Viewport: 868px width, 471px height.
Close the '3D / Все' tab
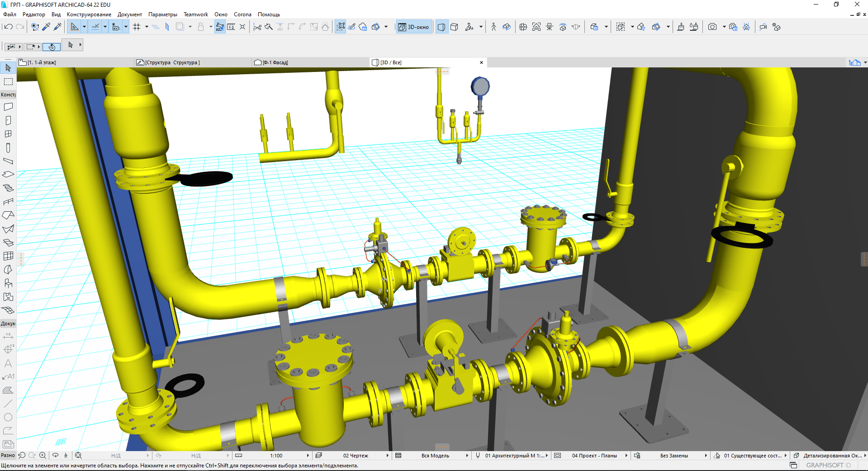(x=481, y=62)
